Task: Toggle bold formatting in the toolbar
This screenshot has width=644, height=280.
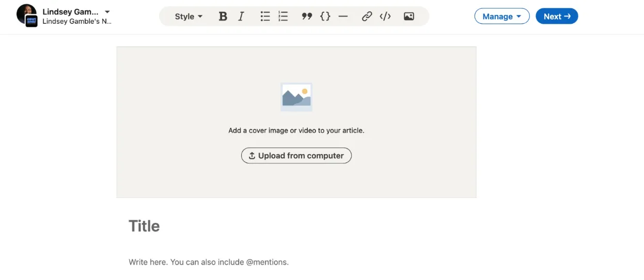Action: click(223, 17)
